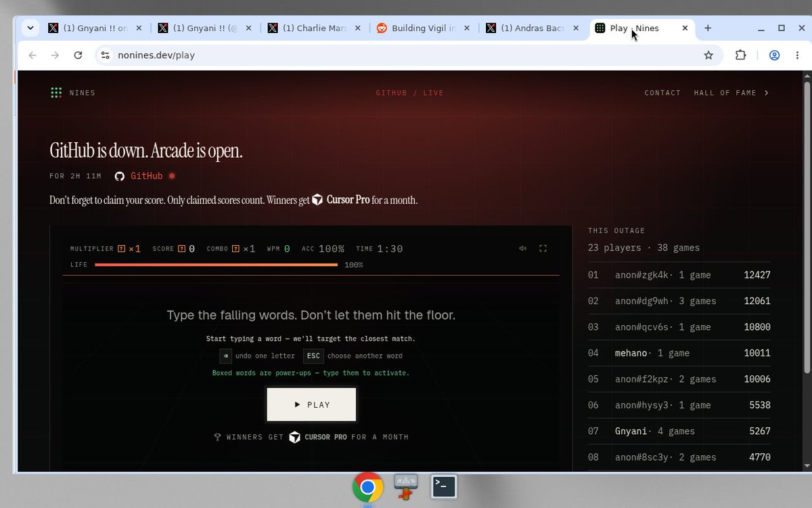Click the LIFE progress bar

coord(217,265)
